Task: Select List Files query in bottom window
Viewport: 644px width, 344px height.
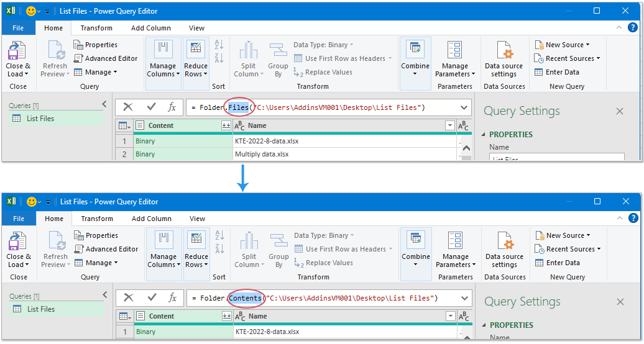Action: tap(57, 309)
